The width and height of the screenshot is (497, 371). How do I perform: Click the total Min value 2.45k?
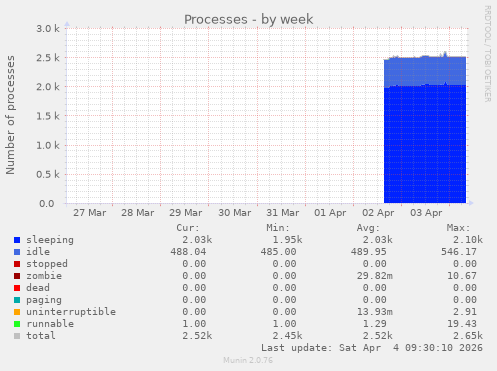[x=288, y=336]
